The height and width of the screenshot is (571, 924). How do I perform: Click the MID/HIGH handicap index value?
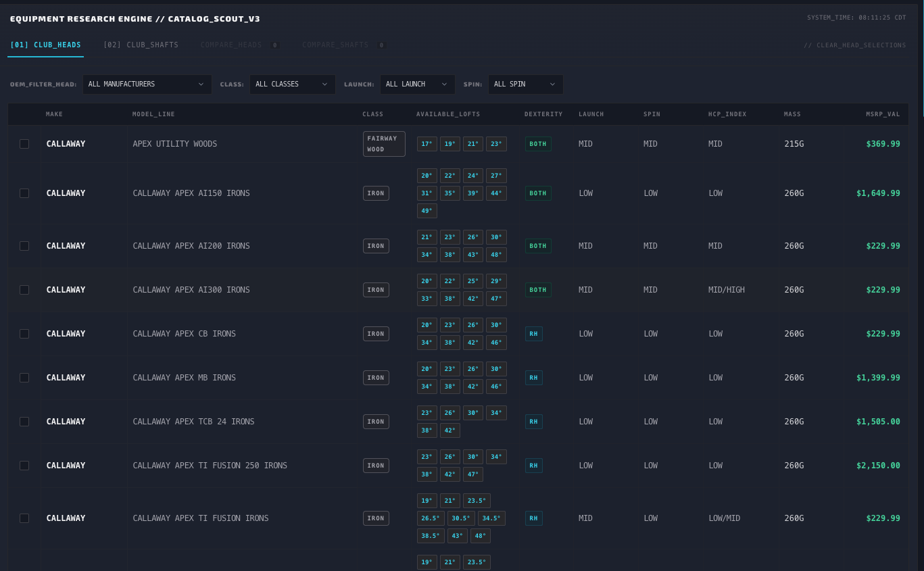point(727,290)
